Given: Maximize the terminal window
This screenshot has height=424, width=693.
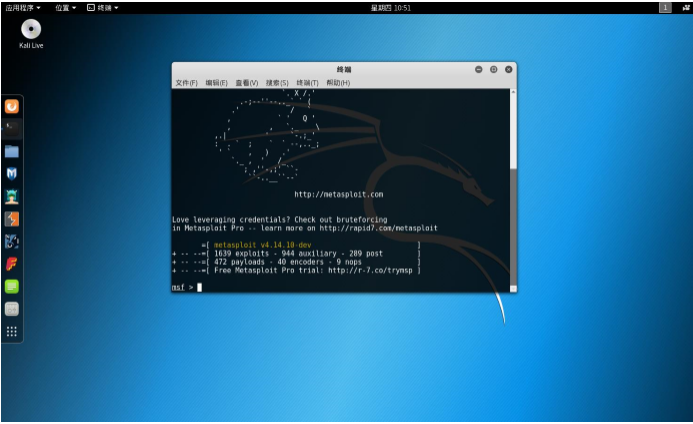Looking at the screenshot, I should tap(494, 69).
